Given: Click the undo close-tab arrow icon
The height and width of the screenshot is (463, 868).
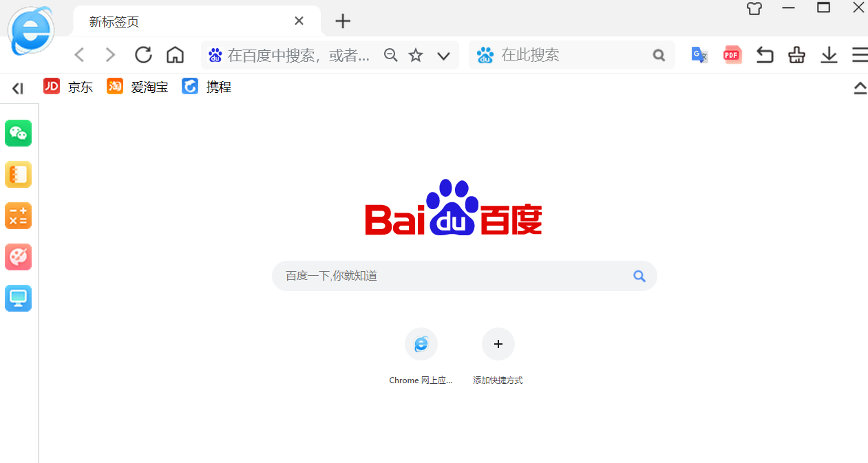Looking at the screenshot, I should point(765,55).
